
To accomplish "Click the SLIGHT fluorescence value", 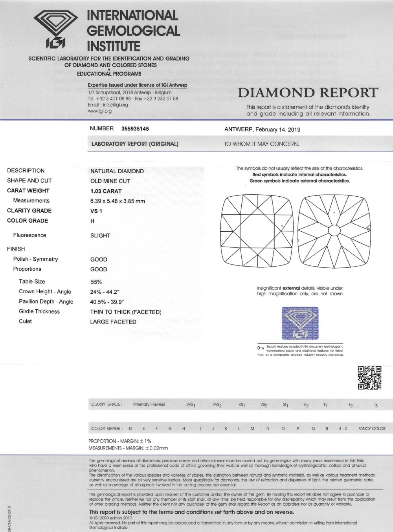I will point(100,236).
